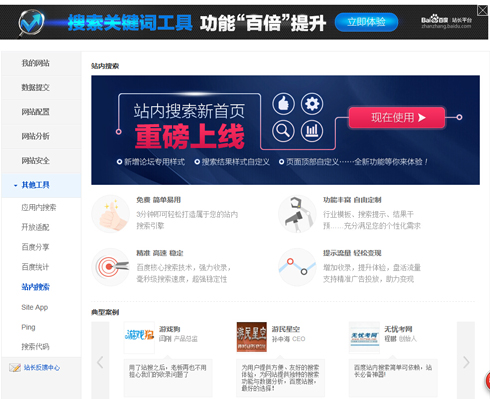Screen dimensions: 490x399
Task: Open the Baidu 站长平台 logo link
Action: tap(446, 22)
